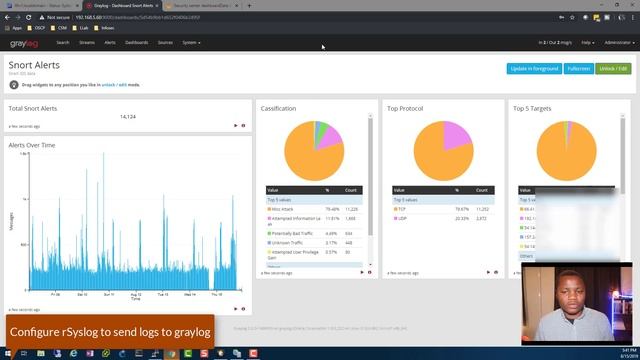Play the Top Protocol widget query

click(488, 272)
